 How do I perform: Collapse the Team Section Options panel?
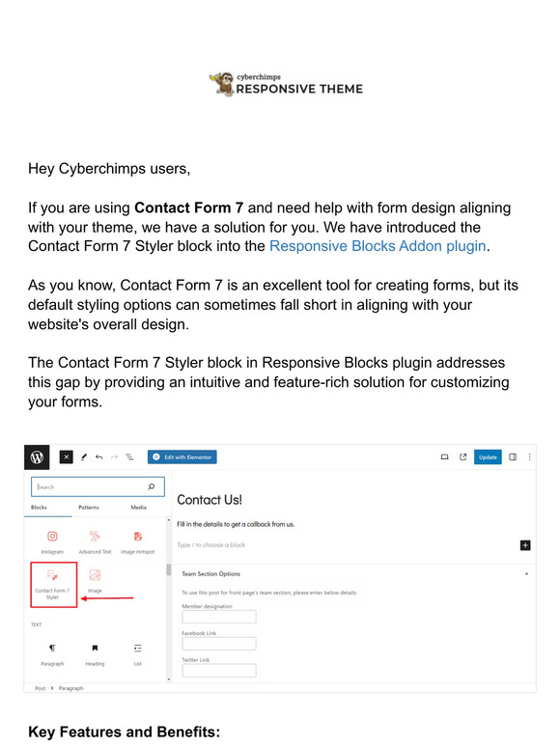(x=526, y=574)
